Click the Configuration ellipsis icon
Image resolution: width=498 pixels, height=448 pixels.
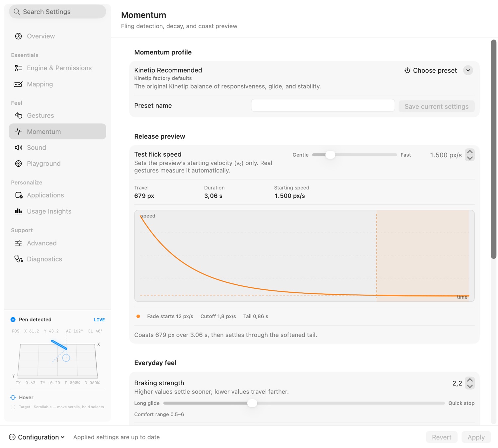click(x=12, y=437)
